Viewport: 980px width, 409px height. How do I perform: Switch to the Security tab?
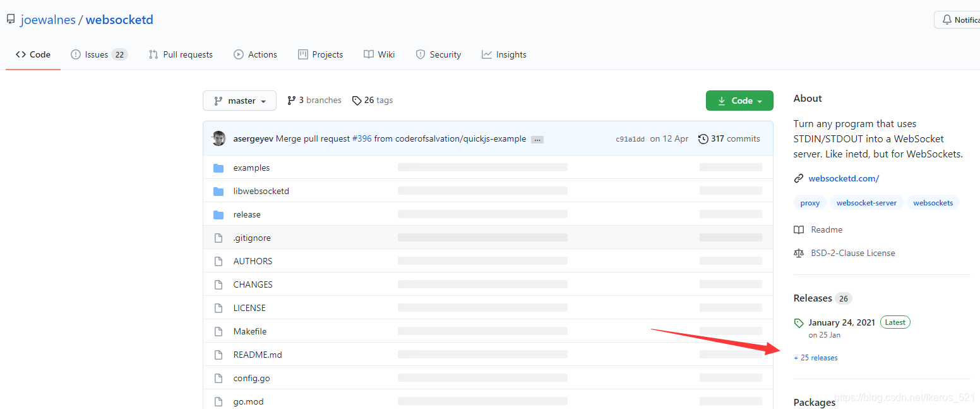[438, 54]
